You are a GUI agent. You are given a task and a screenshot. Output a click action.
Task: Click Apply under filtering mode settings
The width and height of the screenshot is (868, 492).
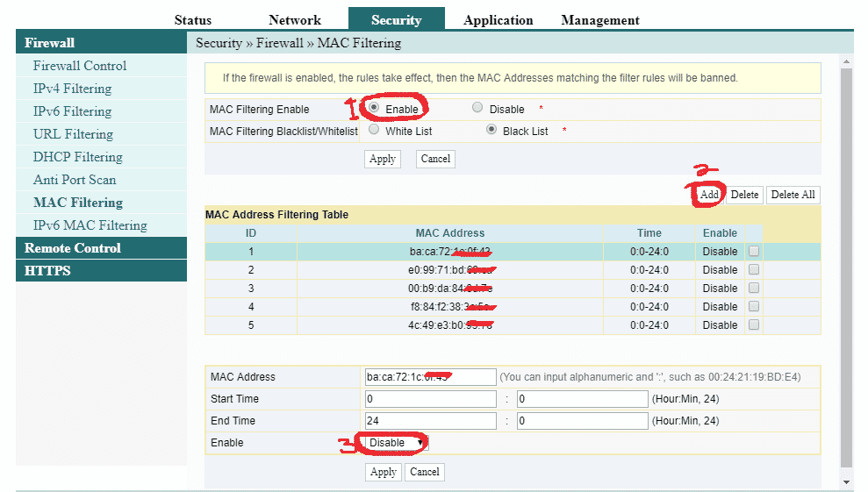point(383,159)
